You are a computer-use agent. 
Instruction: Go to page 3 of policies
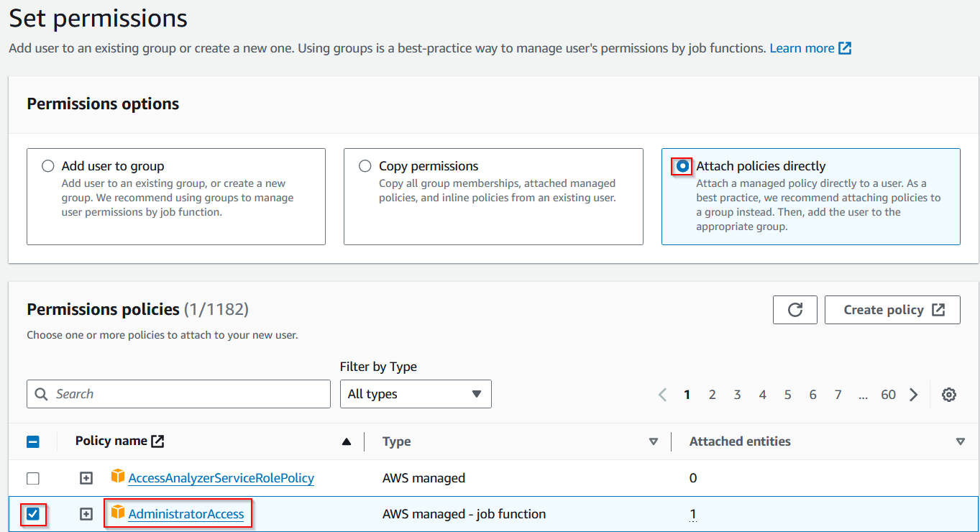tap(737, 395)
